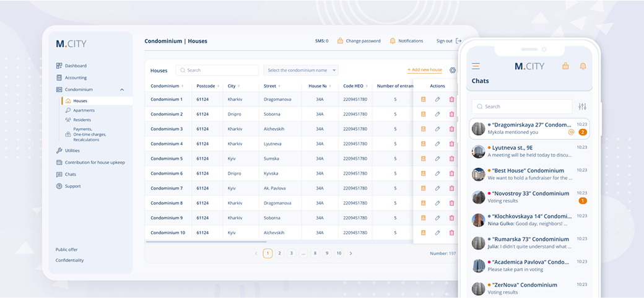Open the mobile hamburger menu
The image size is (644, 298).
[476, 66]
